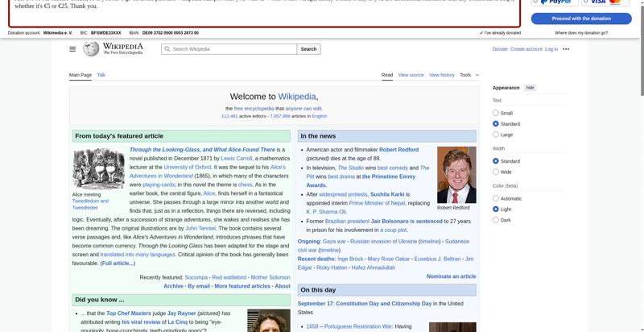This screenshot has width=644, height=332.
Task: Select the Read tab
Action: point(387,75)
